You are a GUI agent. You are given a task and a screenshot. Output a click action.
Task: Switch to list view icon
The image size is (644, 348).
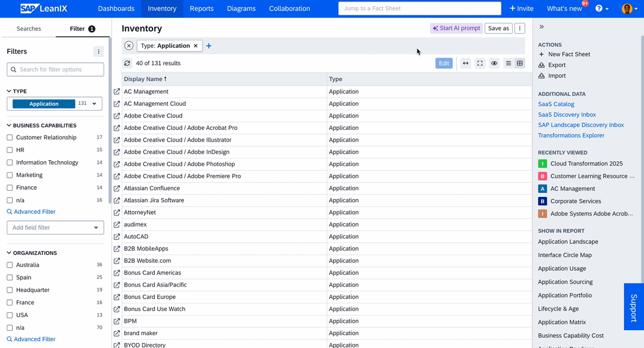click(509, 63)
